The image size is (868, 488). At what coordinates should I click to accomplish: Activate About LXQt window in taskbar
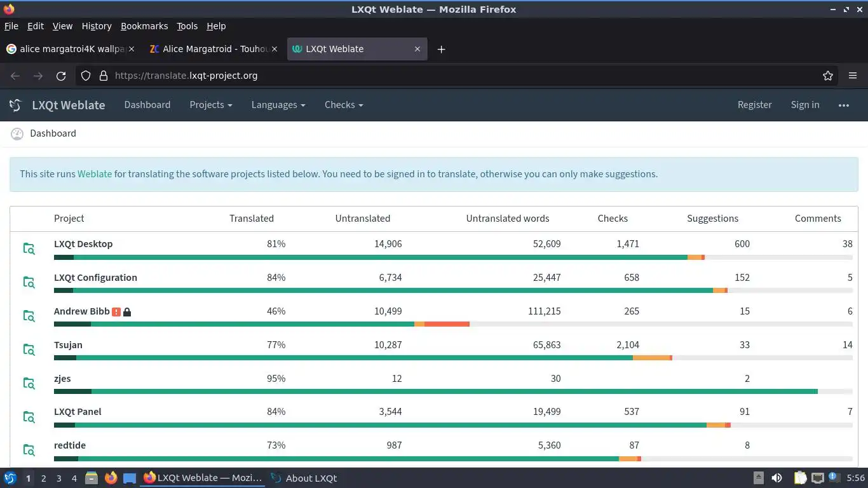pyautogui.click(x=304, y=478)
